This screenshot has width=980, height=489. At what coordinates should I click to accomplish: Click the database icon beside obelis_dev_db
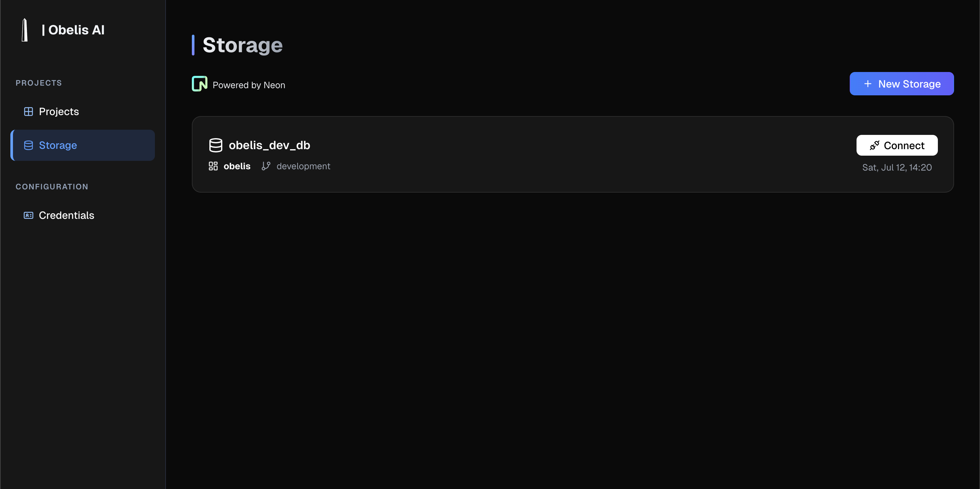pyautogui.click(x=216, y=145)
